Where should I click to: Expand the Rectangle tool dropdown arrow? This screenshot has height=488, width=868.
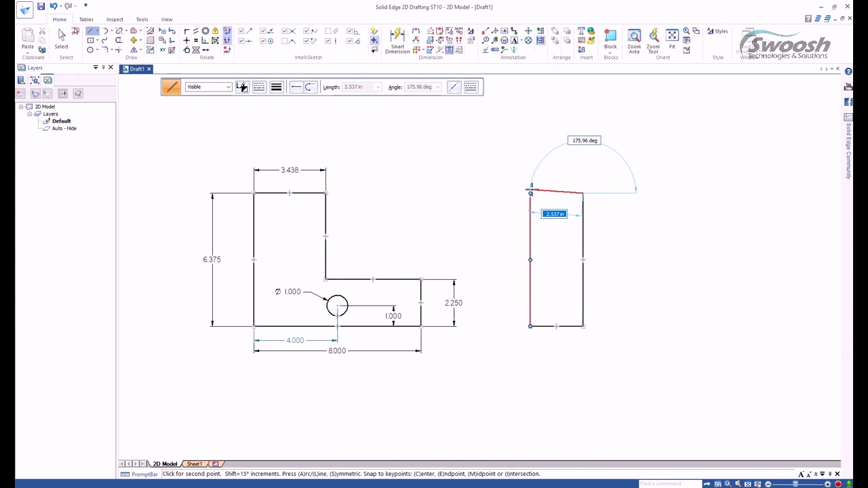[98, 41]
